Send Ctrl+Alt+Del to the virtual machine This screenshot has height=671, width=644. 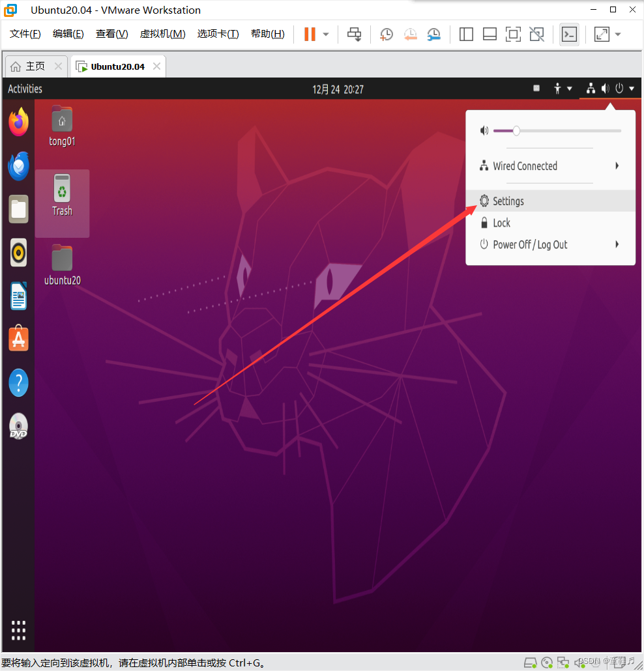354,35
